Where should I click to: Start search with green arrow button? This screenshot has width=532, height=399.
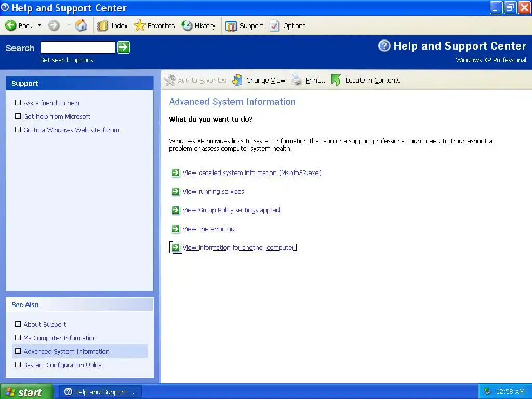[124, 47]
